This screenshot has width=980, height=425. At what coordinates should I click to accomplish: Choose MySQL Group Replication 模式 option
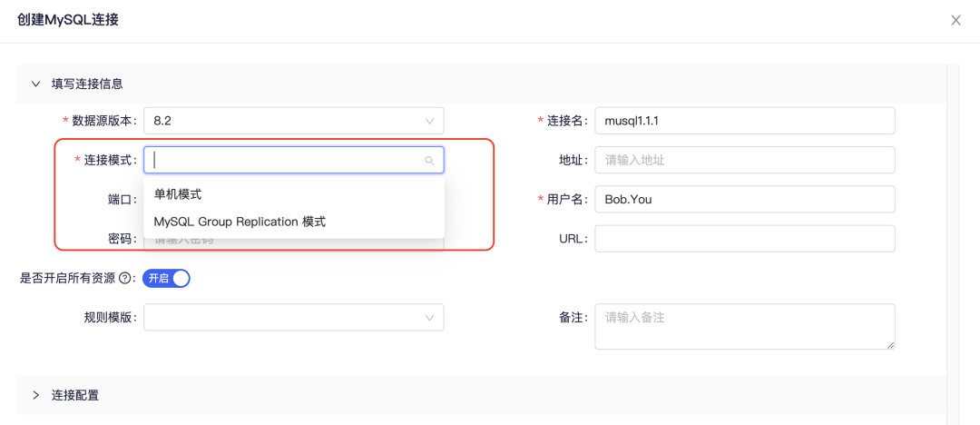(294, 222)
